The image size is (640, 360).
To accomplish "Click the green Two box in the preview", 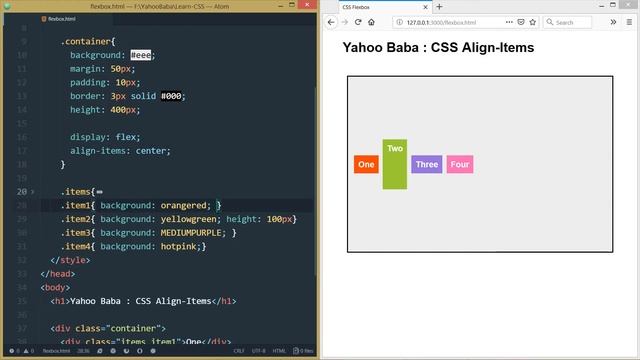I will 395,164.
